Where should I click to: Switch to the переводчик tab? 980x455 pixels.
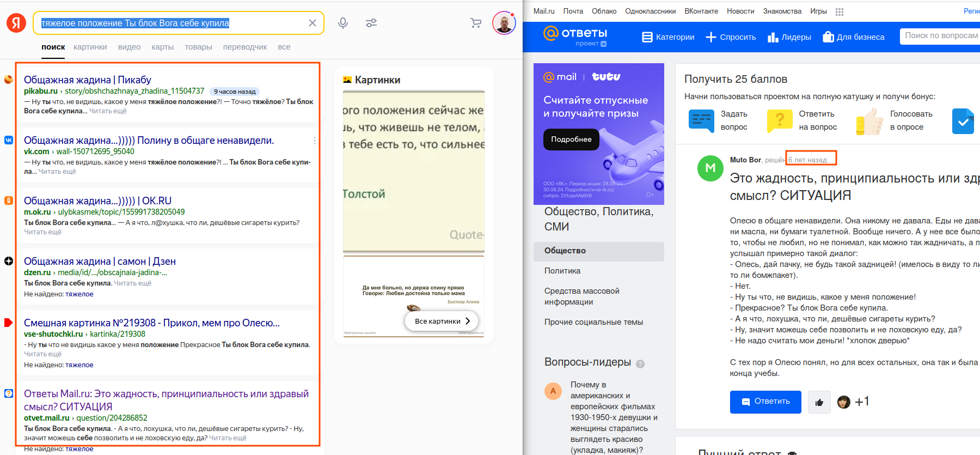pyautogui.click(x=245, y=47)
